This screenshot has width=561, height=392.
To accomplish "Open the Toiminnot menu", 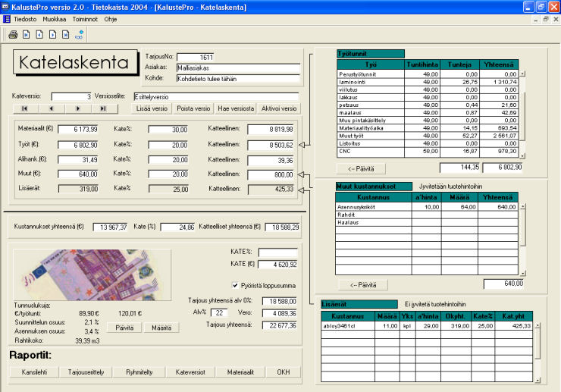I will click(85, 18).
